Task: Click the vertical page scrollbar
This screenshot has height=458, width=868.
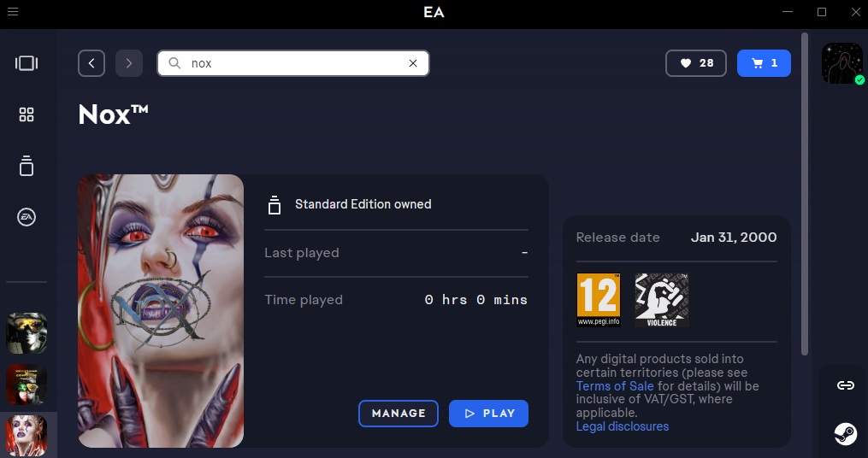Action: (805, 194)
